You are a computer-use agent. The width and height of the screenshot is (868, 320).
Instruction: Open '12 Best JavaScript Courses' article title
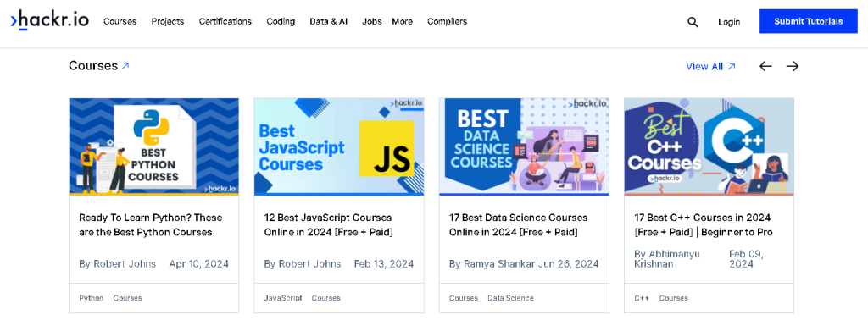tap(329, 225)
